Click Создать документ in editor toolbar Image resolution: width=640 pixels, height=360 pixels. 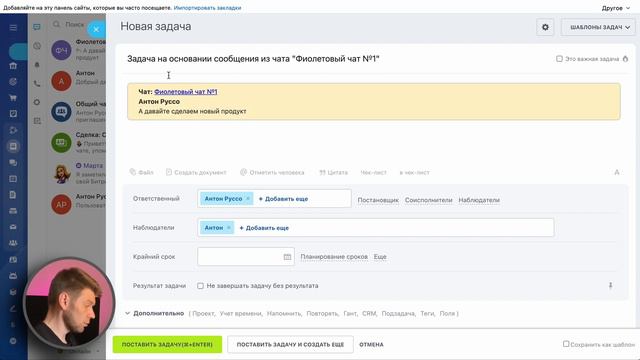(x=196, y=172)
